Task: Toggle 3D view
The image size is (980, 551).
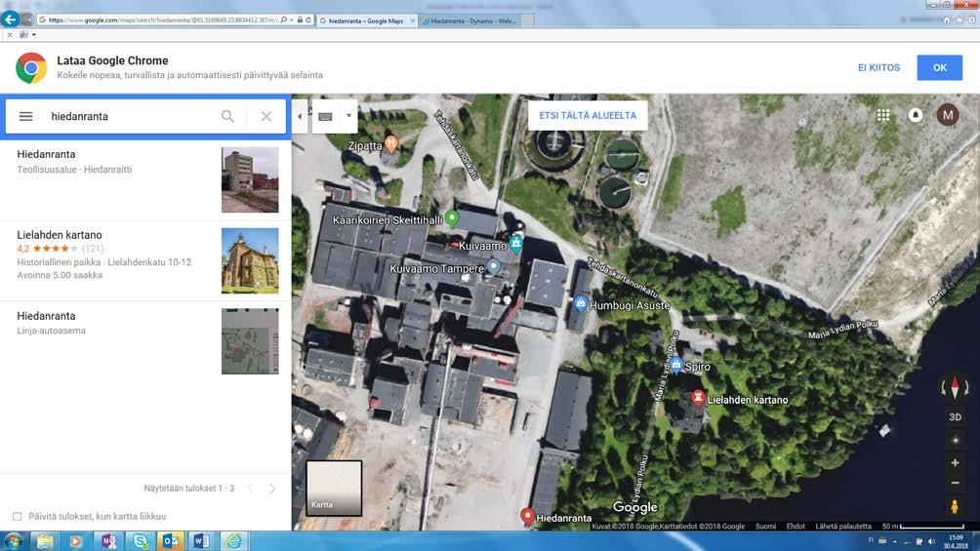Action: pos(955,417)
